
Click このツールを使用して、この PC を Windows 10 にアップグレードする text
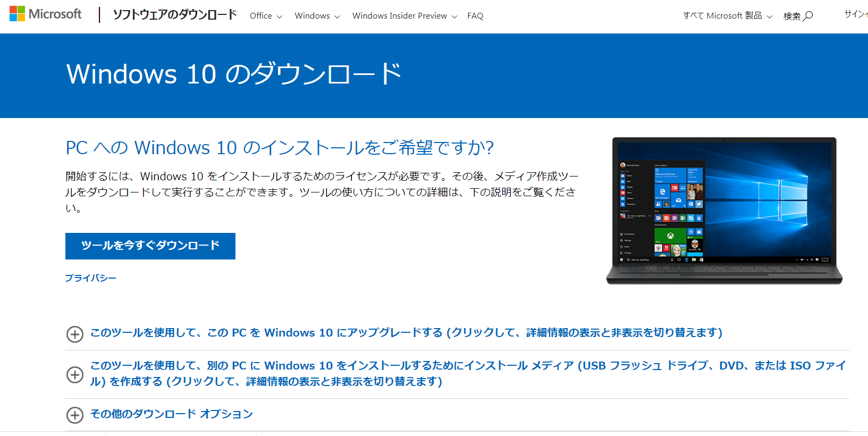tap(406, 333)
